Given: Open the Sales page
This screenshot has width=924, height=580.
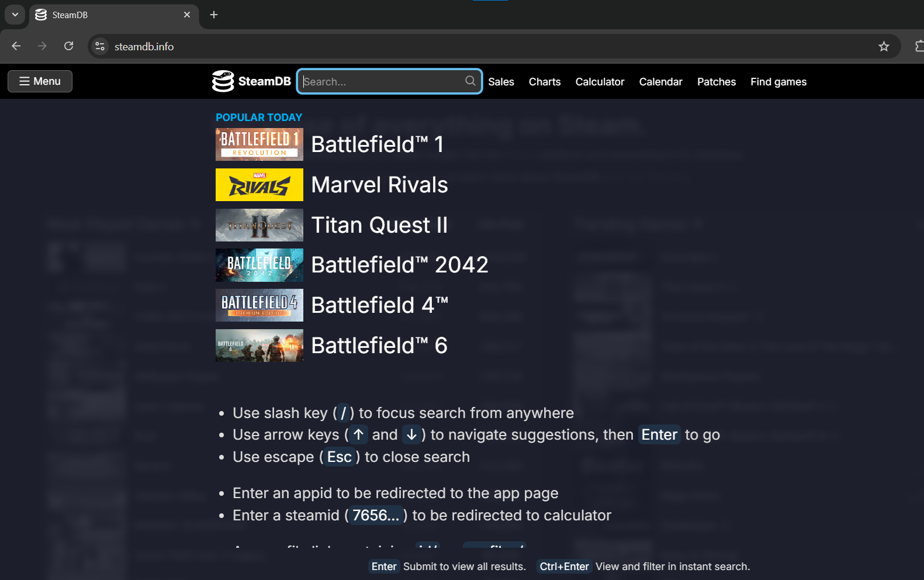Looking at the screenshot, I should click(501, 82).
